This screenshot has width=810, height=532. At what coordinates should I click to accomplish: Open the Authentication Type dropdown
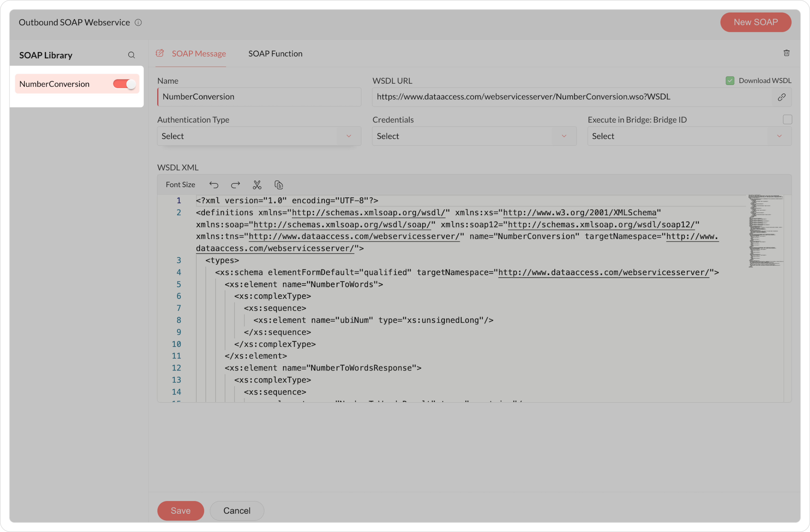[x=259, y=136]
